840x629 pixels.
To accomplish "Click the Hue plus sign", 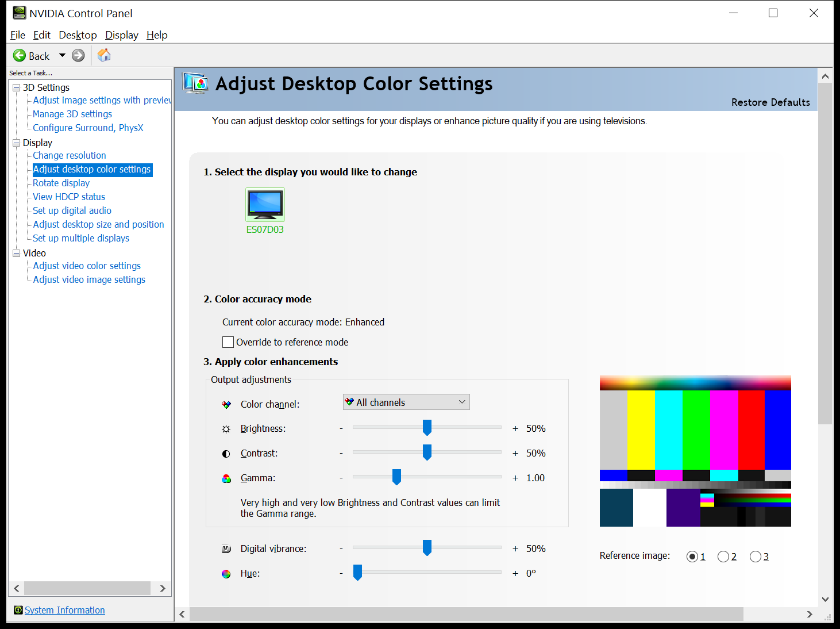I will click(515, 574).
